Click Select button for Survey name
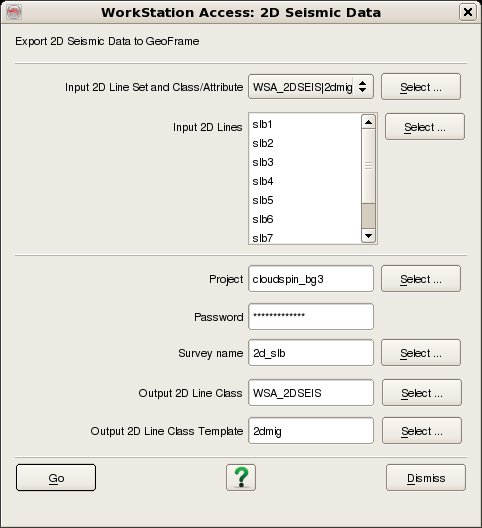 point(421,353)
